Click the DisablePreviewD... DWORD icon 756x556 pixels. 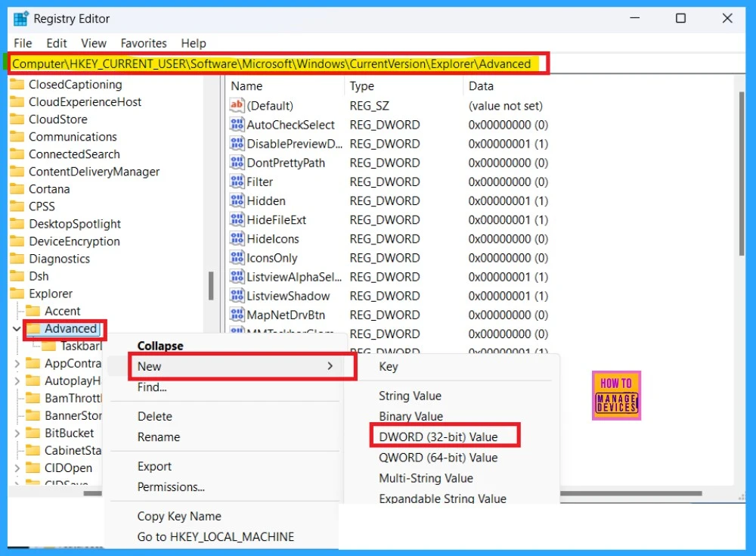point(237,143)
